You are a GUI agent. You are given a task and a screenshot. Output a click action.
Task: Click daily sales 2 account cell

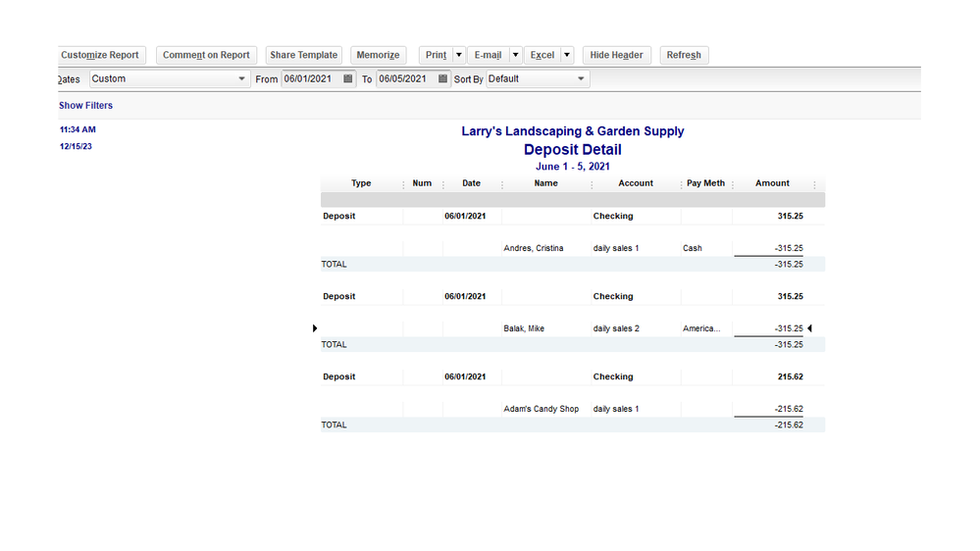click(x=616, y=328)
